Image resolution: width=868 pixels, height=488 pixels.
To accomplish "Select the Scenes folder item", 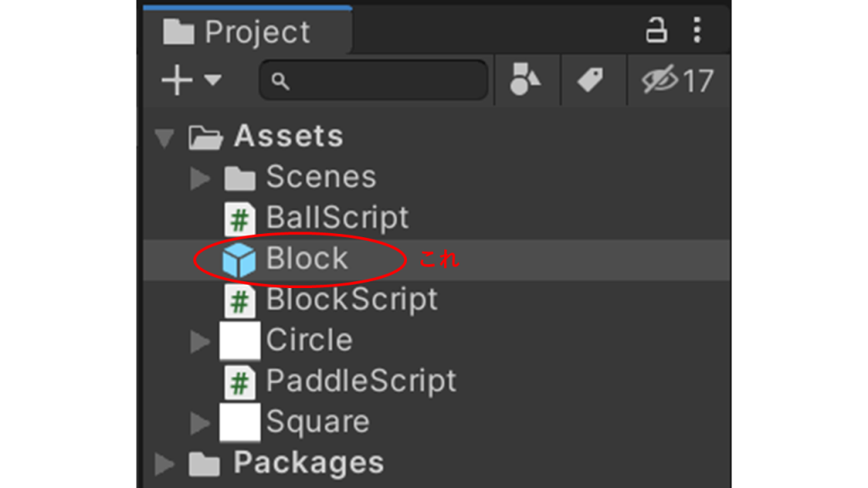I will coord(320,177).
